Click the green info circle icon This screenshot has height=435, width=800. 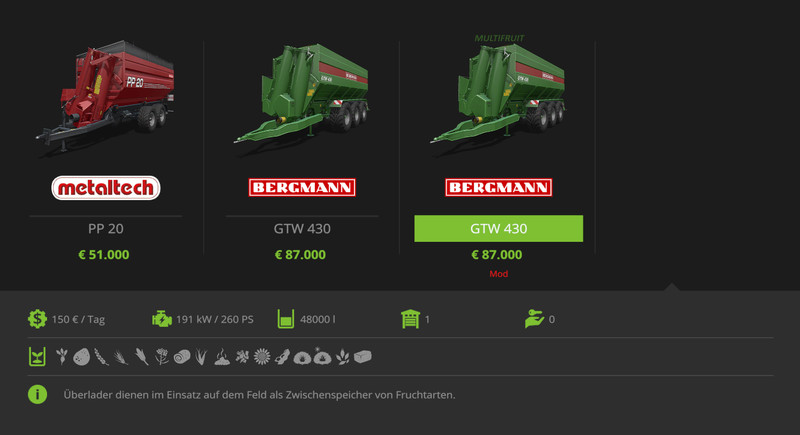(x=37, y=394)
